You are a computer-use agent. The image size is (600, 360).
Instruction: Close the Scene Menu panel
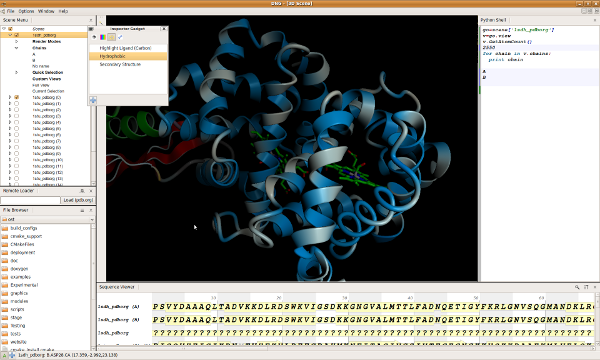pos(91,20)
